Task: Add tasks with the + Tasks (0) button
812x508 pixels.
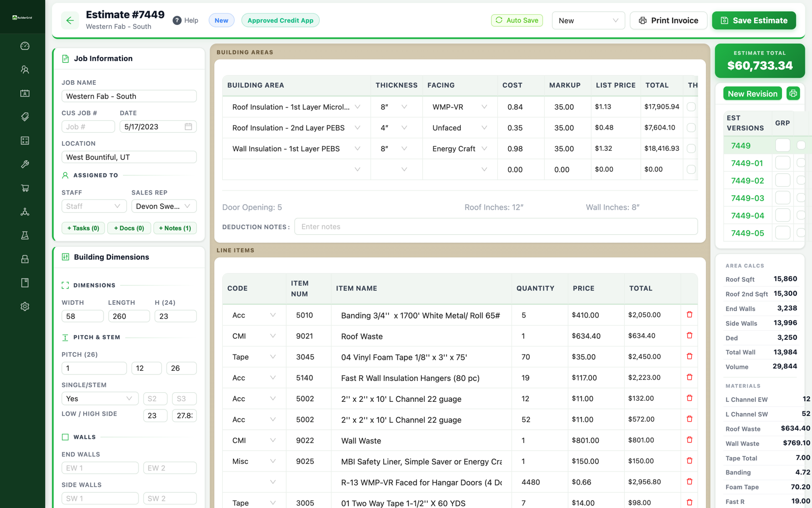Action: (83, 228)
